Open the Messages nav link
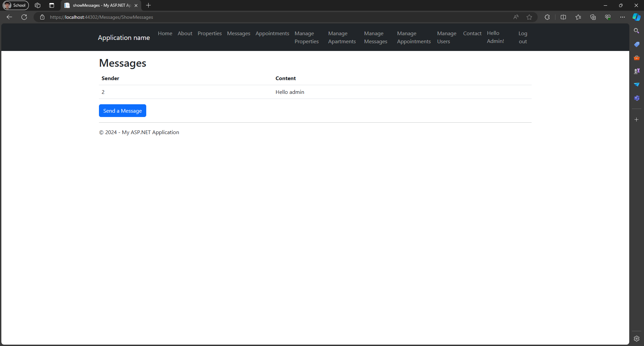Screen dimensions: 644x346 tap(238, 34)
